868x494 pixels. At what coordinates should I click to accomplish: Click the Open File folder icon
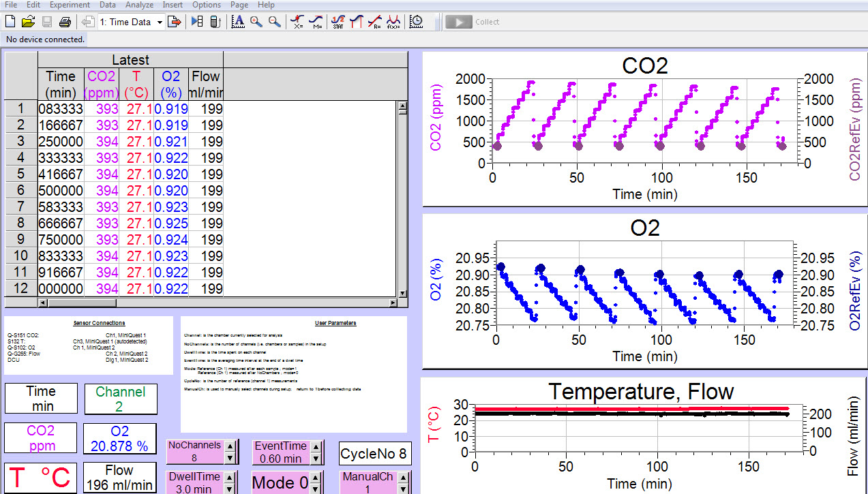pos(27,21)
